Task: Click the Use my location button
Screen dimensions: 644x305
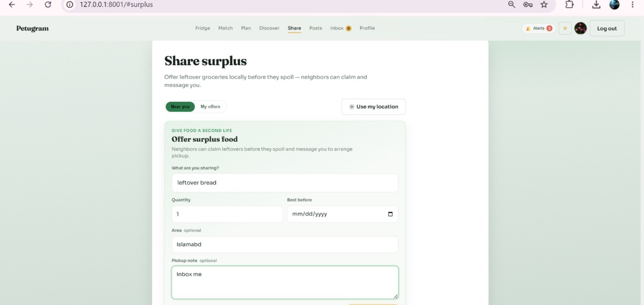Action: point(374,107)
